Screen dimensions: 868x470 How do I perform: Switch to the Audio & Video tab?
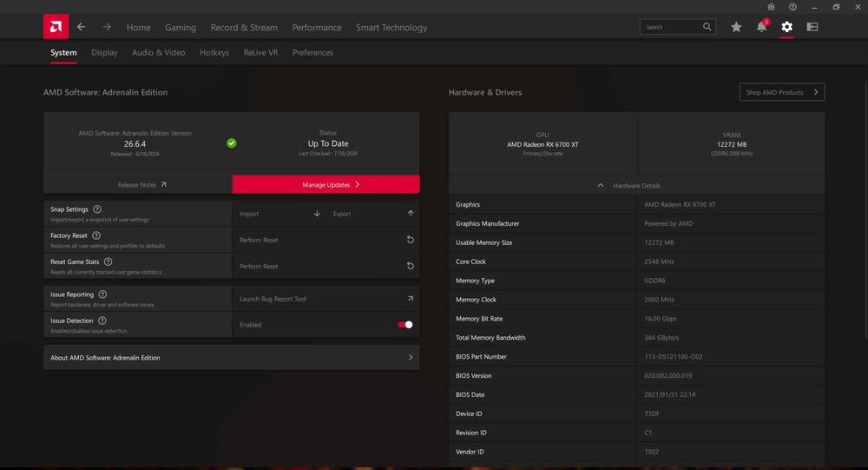click(158, 53)
